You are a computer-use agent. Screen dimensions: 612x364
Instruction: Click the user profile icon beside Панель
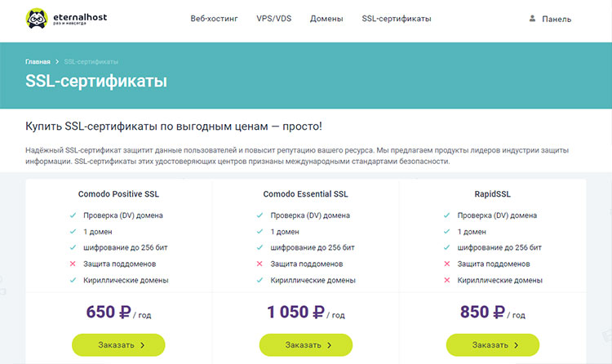coord(533,18)
